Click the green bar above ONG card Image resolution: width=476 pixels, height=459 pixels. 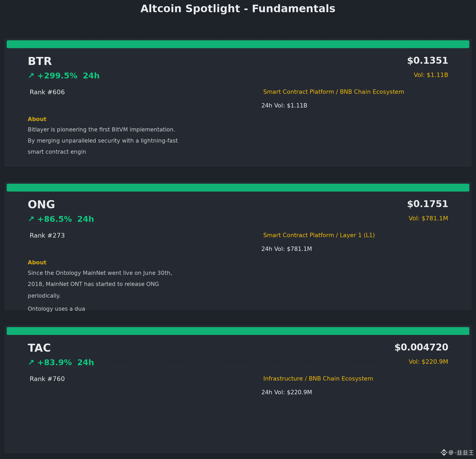pyautogui.click(x=238, y=188)
